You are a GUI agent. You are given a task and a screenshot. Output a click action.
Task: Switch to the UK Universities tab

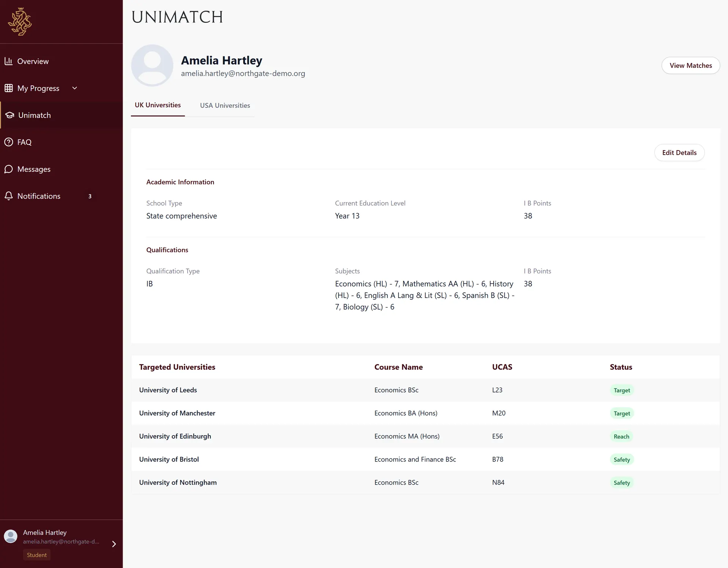[x=158, y=105]
